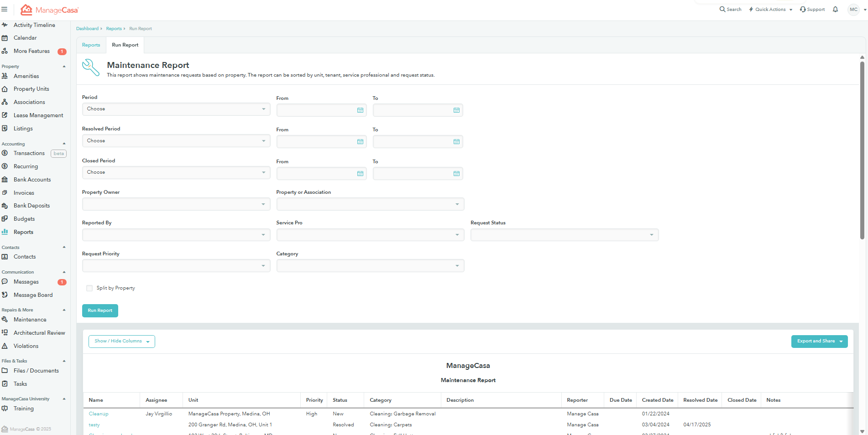Expand Show / Hide Columns menu
Viewport: 868px width, 435px height.
click(122, 342)
